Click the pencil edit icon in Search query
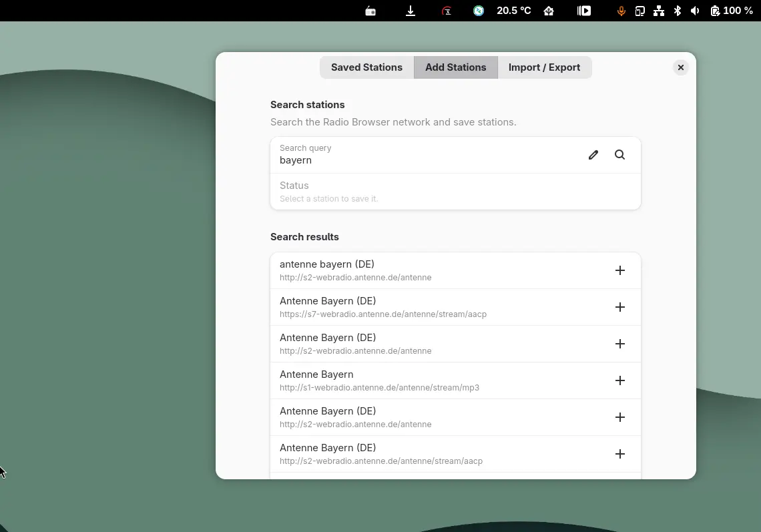761x532 pixels. tap(593, 155)
